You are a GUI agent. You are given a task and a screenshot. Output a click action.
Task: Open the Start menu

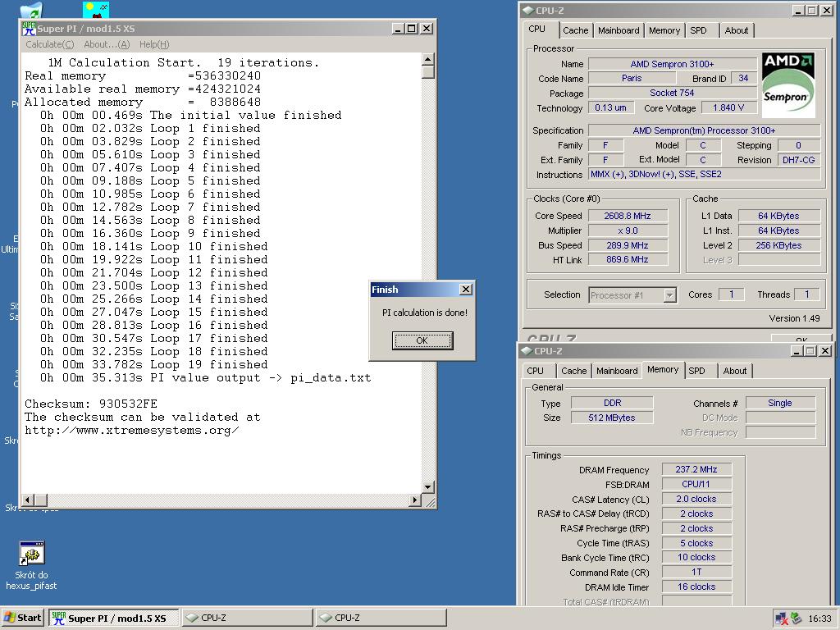21,618
